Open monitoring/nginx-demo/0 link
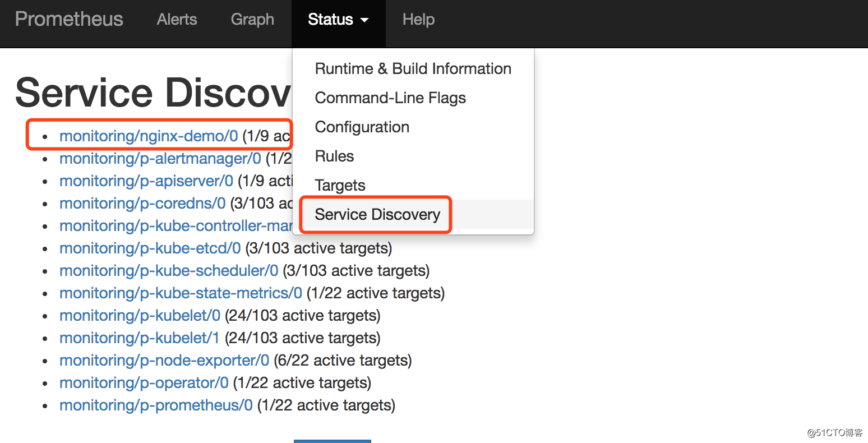Viewport: 868px width, 443px height. 149,136
